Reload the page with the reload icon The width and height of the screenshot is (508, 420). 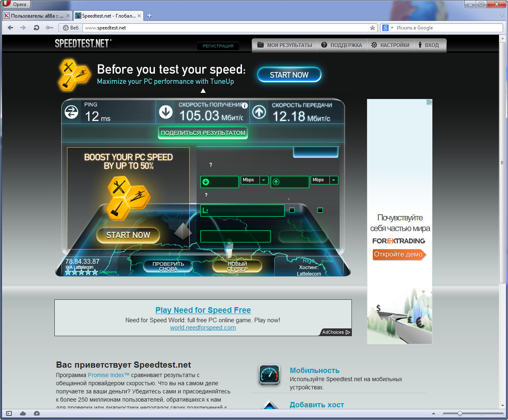[x=36, y=28]
